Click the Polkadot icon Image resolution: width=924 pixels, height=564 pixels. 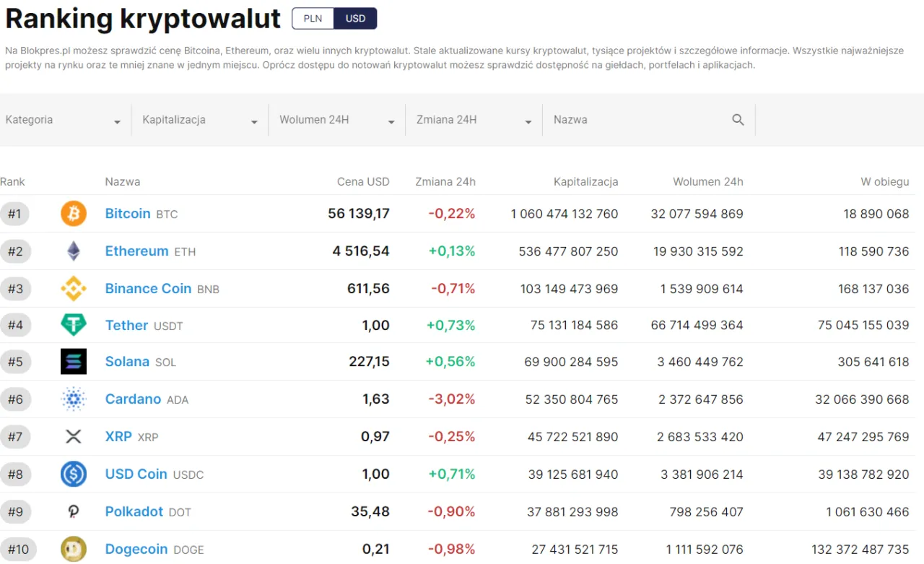(x=73, y=511)
